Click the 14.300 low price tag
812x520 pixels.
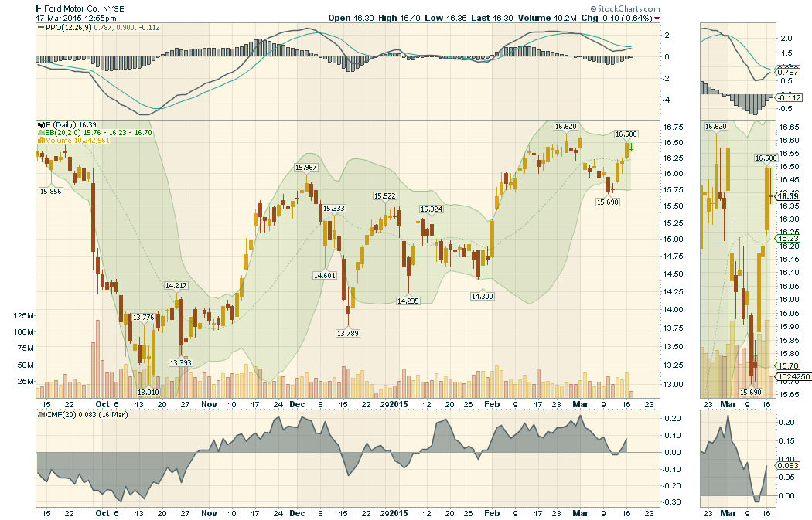click(x=482, y=296)
